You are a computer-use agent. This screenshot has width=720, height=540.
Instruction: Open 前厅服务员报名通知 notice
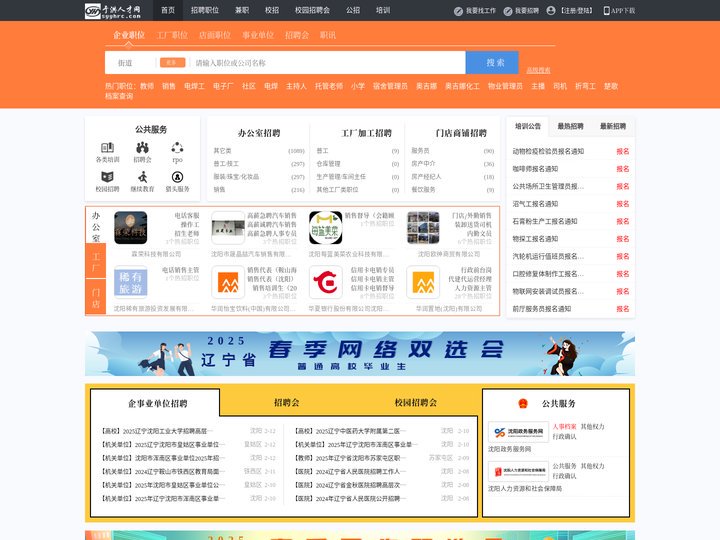pyautogui.click(x=542, y=309)
